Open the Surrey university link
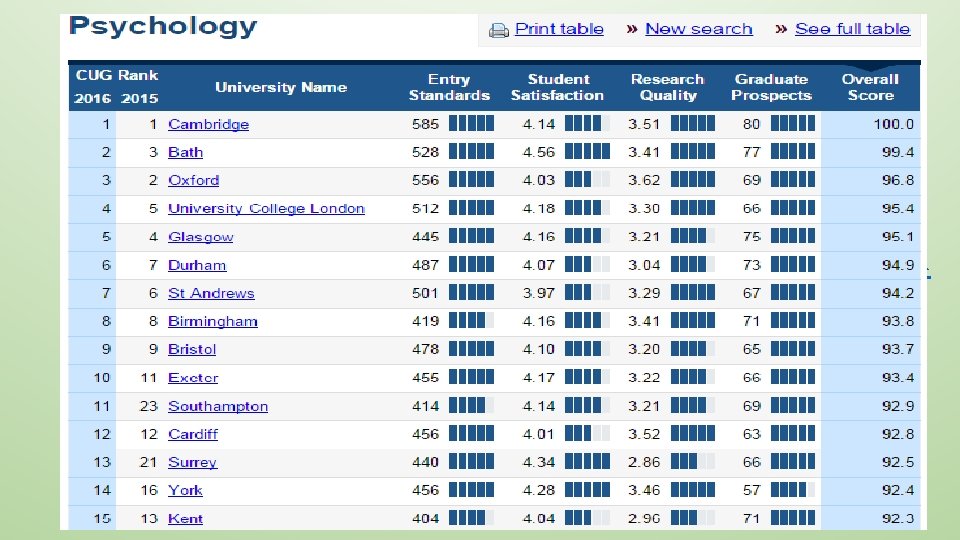Viewport: 960px width, 540px height. click(192, 462)
